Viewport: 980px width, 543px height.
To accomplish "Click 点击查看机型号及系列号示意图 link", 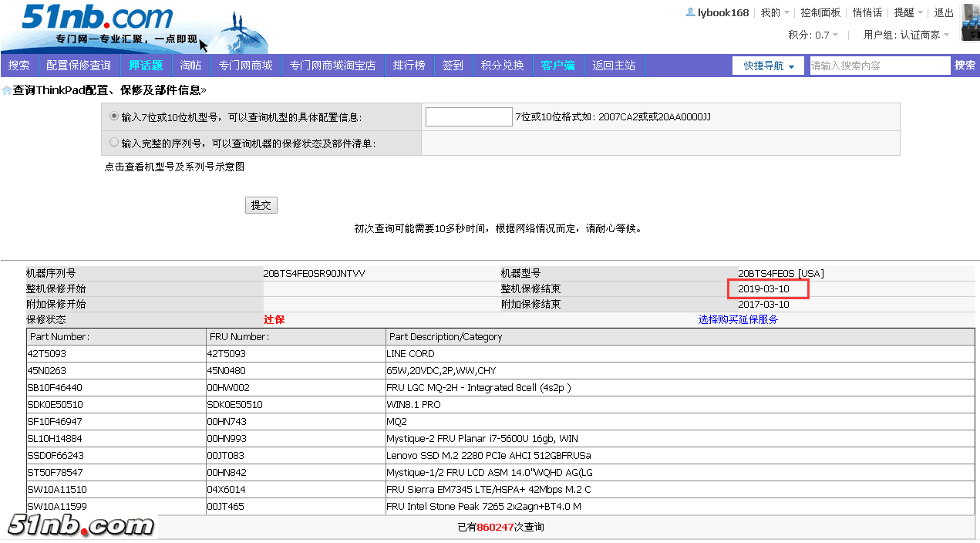I will (x=174, y=166).
